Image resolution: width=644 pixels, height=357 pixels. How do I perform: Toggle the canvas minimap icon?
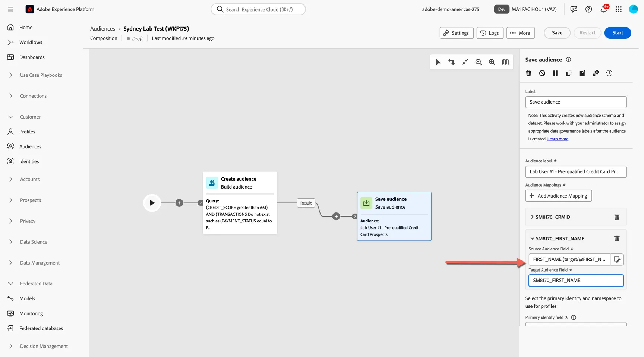click(x=505, y=62)
